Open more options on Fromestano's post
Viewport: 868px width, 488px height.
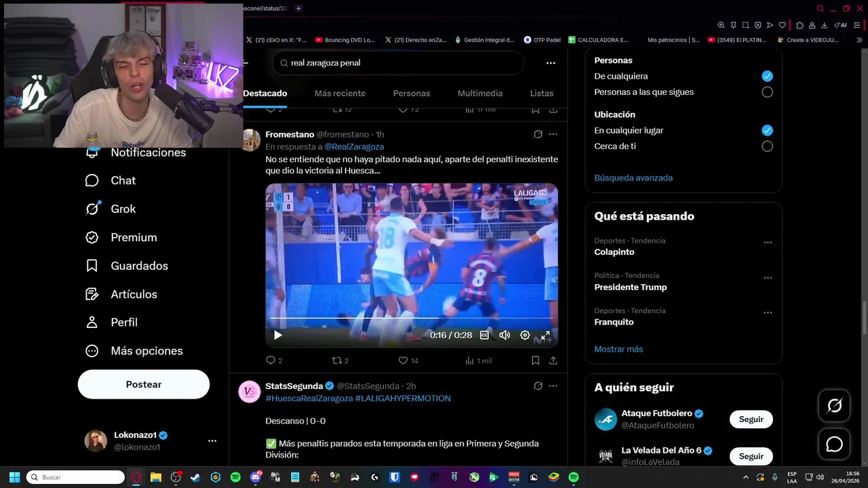coord(553,134)
